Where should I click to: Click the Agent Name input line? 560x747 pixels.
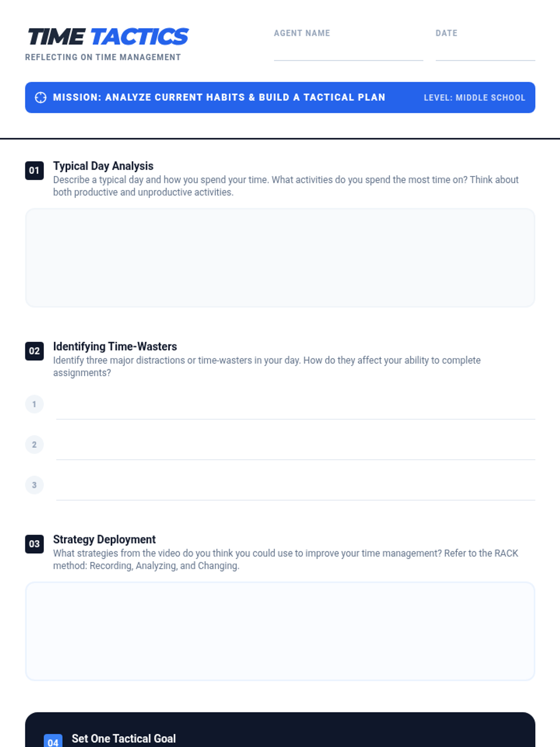tap(349, 52)
